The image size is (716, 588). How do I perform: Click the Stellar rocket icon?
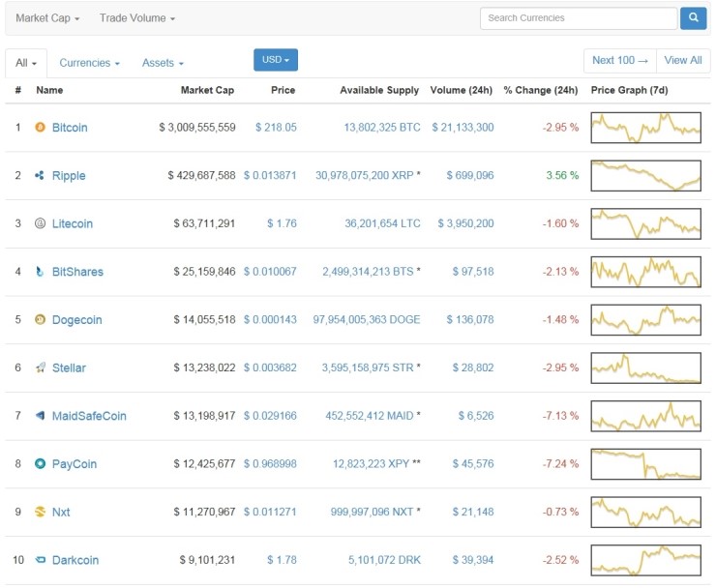pos(41,367)
